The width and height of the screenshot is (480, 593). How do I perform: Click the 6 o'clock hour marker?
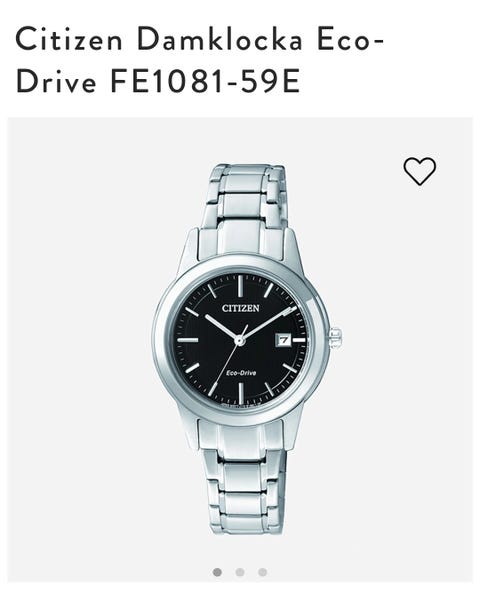tap(240, 394)
